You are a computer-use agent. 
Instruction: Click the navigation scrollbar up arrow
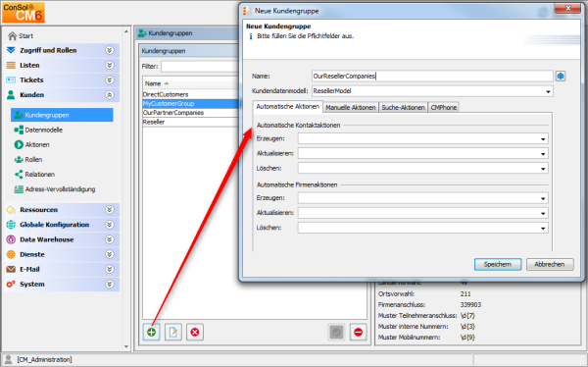126,32
